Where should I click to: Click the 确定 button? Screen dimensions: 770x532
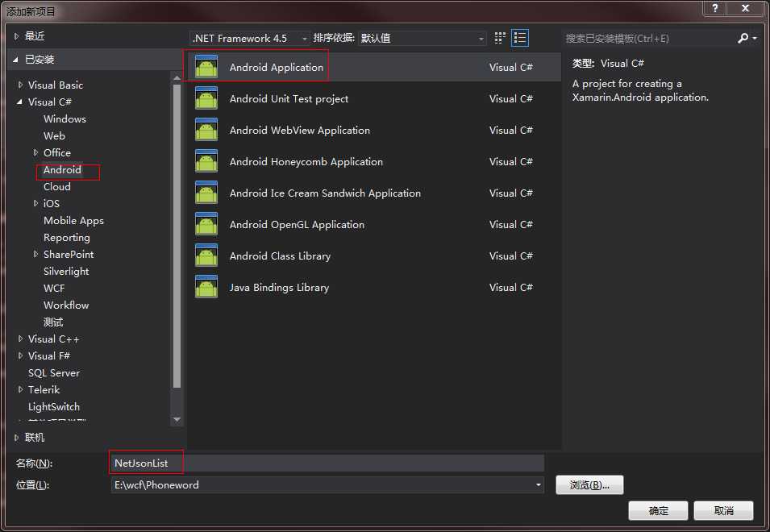(x=658, y=510)
